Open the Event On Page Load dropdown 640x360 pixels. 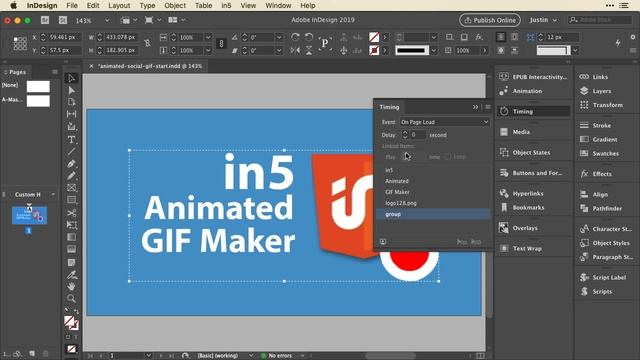444,122
